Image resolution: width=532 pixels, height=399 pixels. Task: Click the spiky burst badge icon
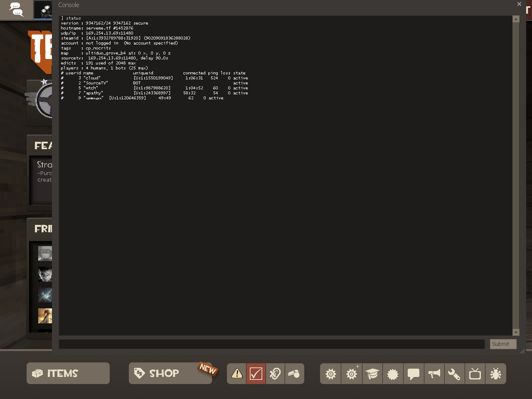tap(393, 374)
